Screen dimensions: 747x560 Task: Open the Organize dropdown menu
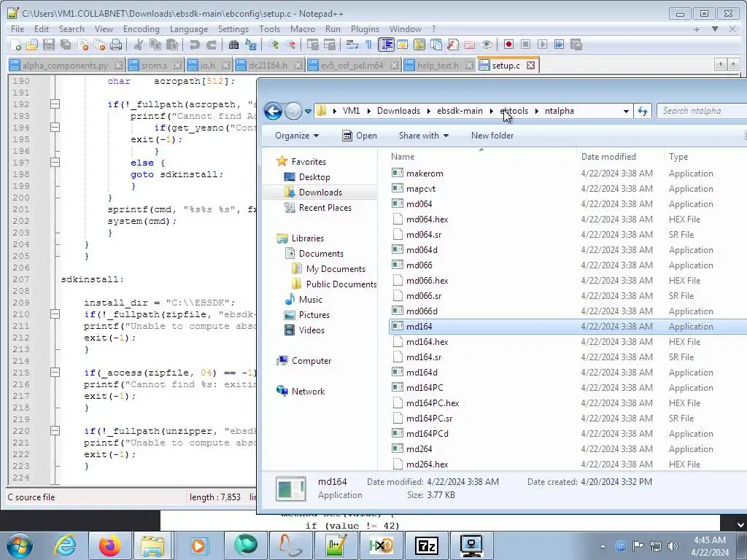pyautogui.click(x=297, y=135)
